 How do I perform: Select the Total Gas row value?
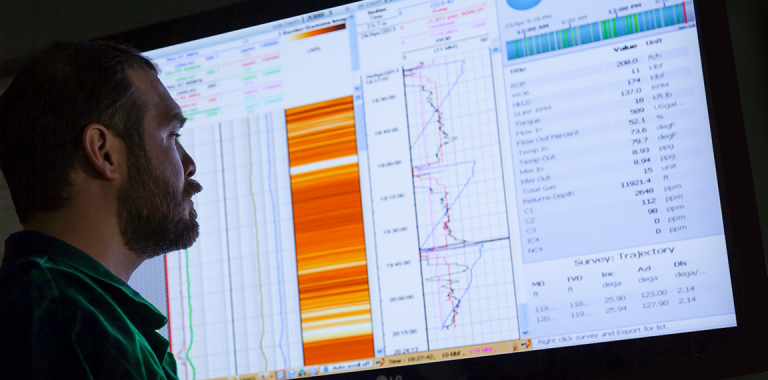pos(648,170)
